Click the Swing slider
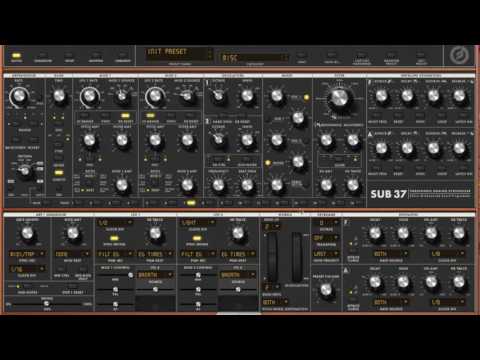This screenshot has width=480, height=360. [47, 304]
